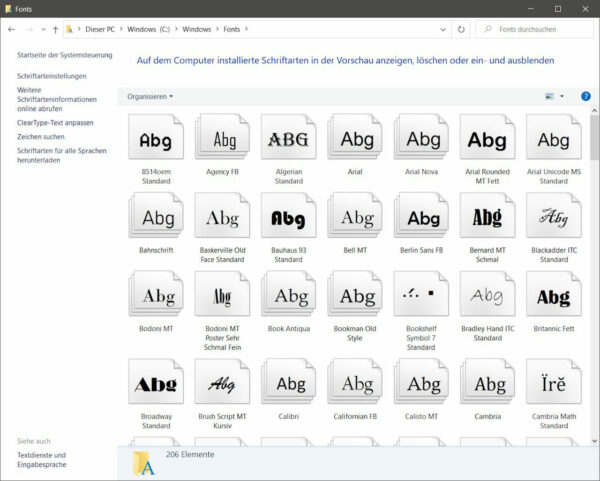Screen dimensions: 600x481
Task: Open the help question mark icon
Action: pos(585,96)
